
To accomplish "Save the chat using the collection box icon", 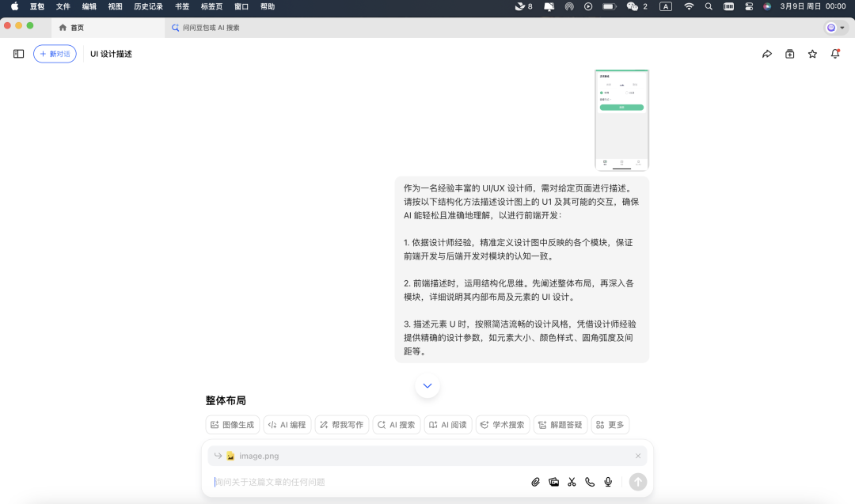I will (789, 53).
